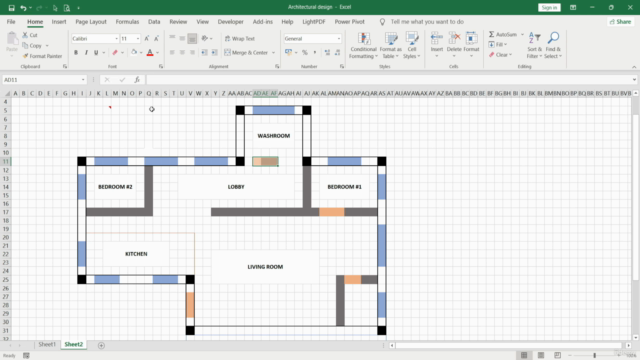Screen dimensions: 640x360
Task: Click Tell me what you want to do
Action: [427, 22]
